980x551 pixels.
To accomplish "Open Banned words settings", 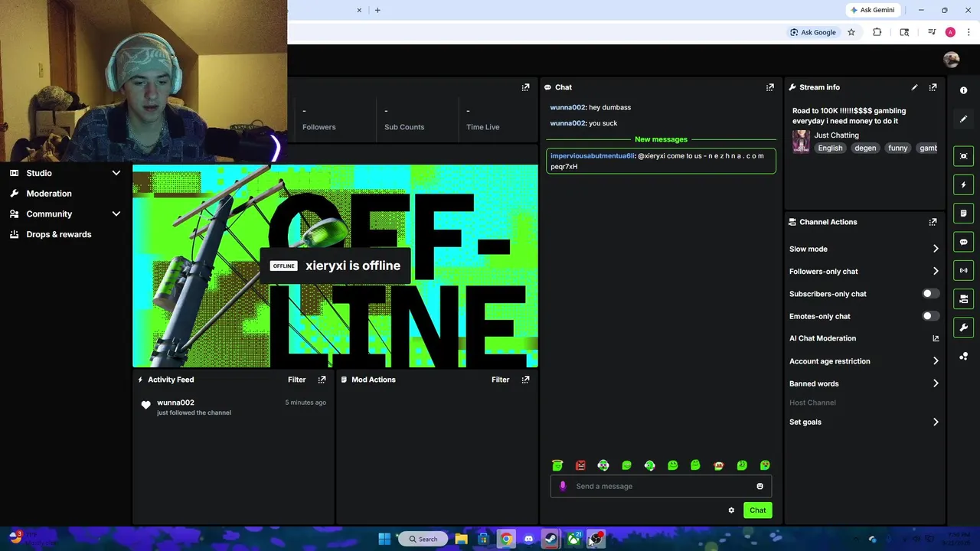I will click(x=864, y=383).
